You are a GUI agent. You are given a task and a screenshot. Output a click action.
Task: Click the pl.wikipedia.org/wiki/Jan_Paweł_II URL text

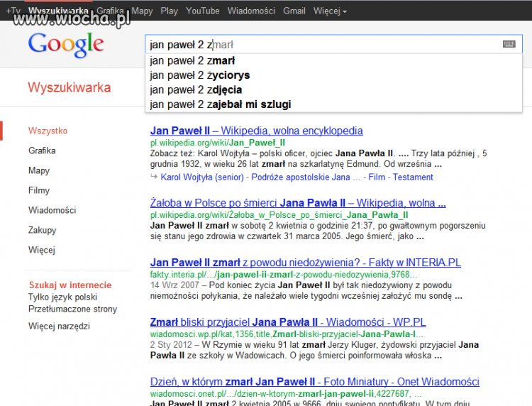click(218, 143)
